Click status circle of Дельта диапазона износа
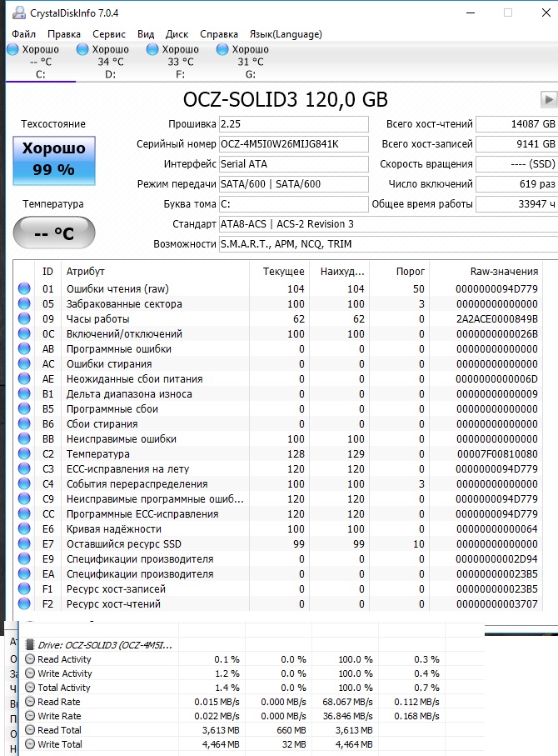The height and width of the screenshot is (756, 558). coord(24,394)
